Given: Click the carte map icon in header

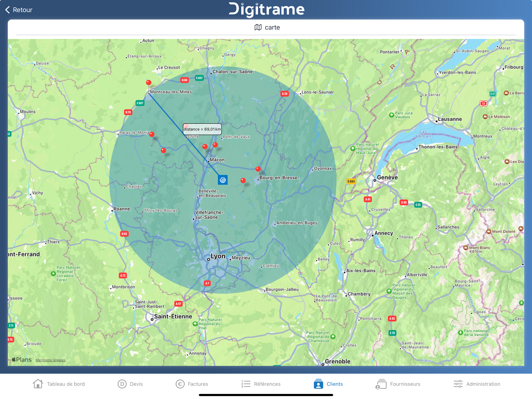Looking at the screenshot, I should pyautogui.click(x=258, y=27).
